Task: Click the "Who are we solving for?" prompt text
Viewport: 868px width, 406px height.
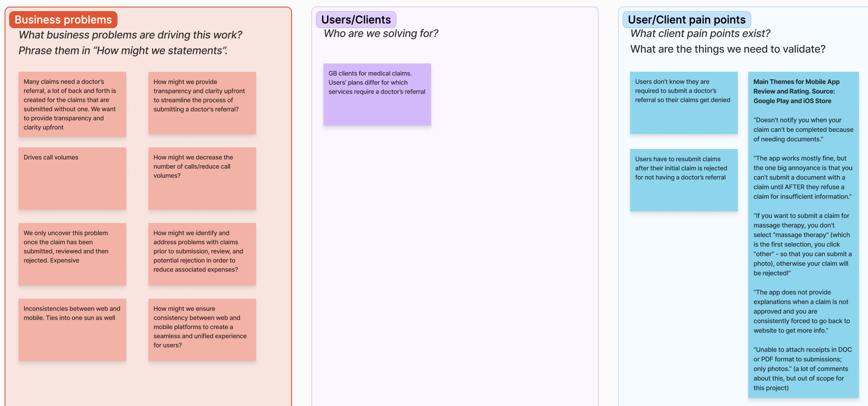Action: 381,34
